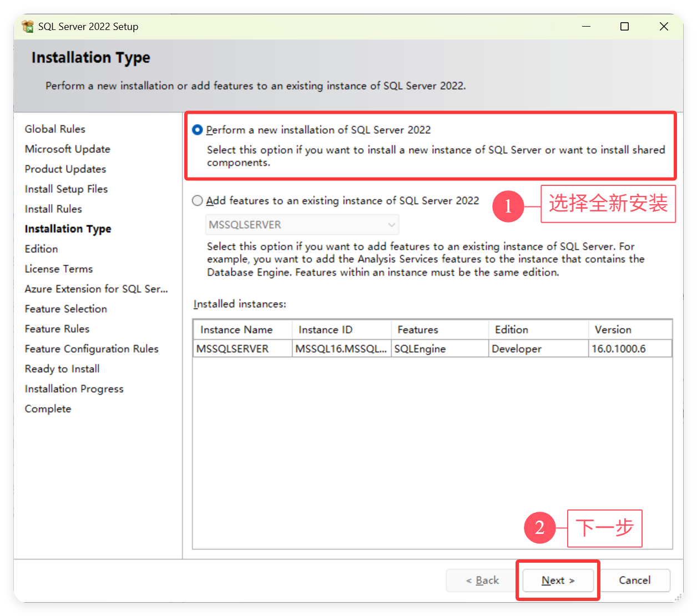697x616 pixels.
Task: Click the 16.0.1000.6 version cell
Action: [630, 349]
